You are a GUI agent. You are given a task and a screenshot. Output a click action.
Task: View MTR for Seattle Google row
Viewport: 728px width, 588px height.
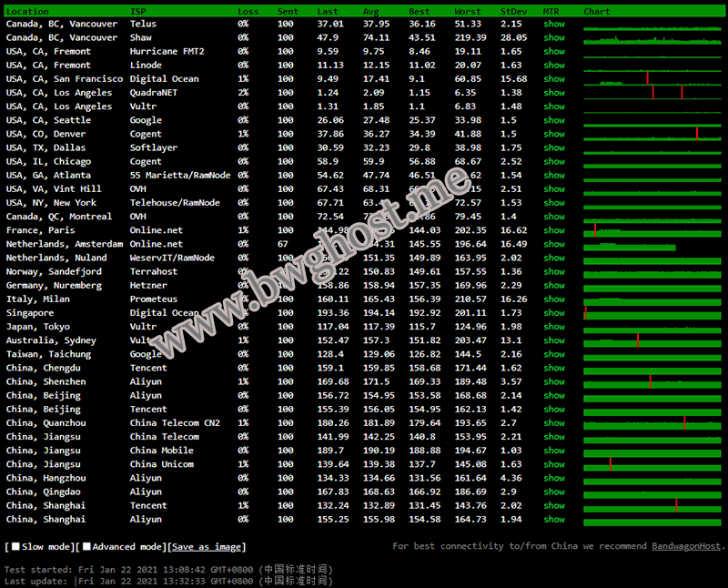(554, 120)
